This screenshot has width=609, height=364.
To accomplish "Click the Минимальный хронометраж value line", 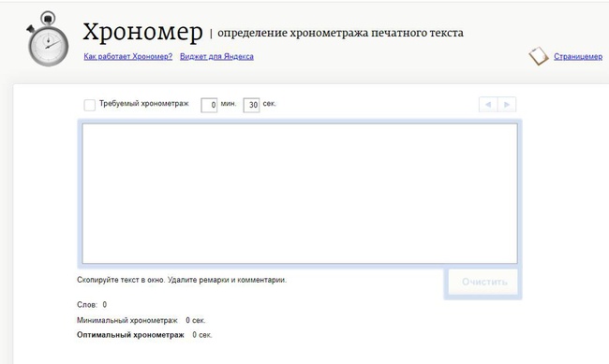I will (x=141, y=320).
